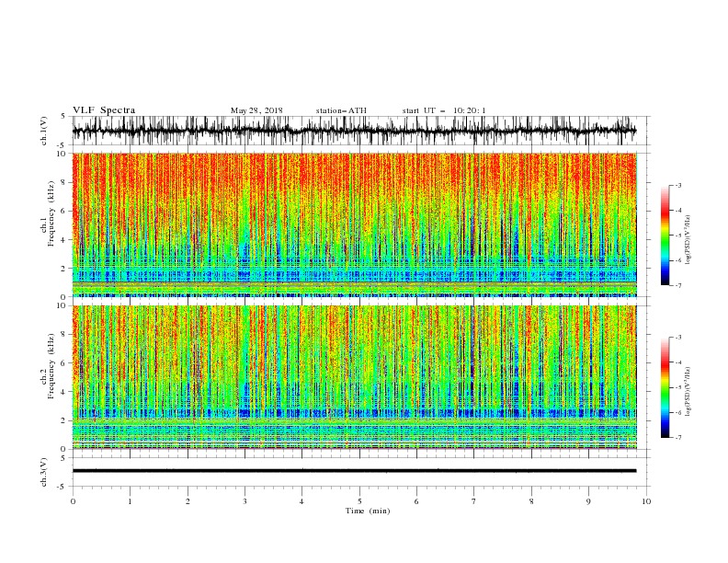This screenshot has width=728, height=563.
Task: Click time axis tick label "5"
Action: point(359,501)
